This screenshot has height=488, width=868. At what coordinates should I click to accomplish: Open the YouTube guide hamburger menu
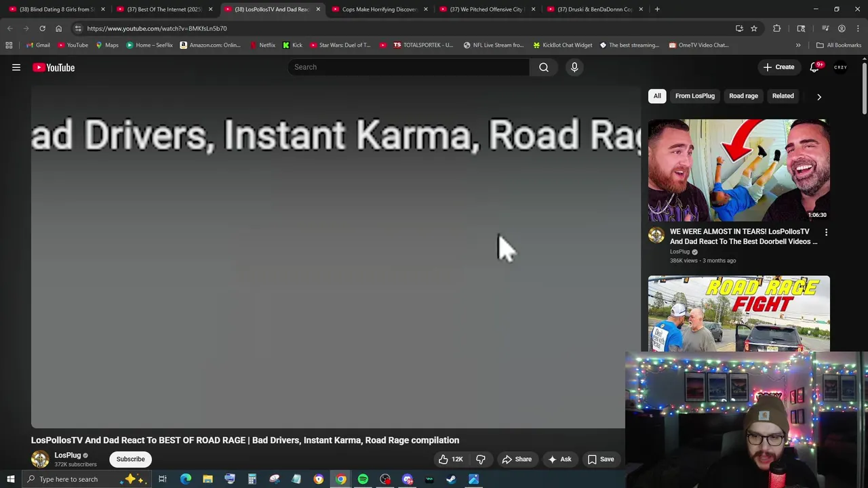click(x=16, y=67)
